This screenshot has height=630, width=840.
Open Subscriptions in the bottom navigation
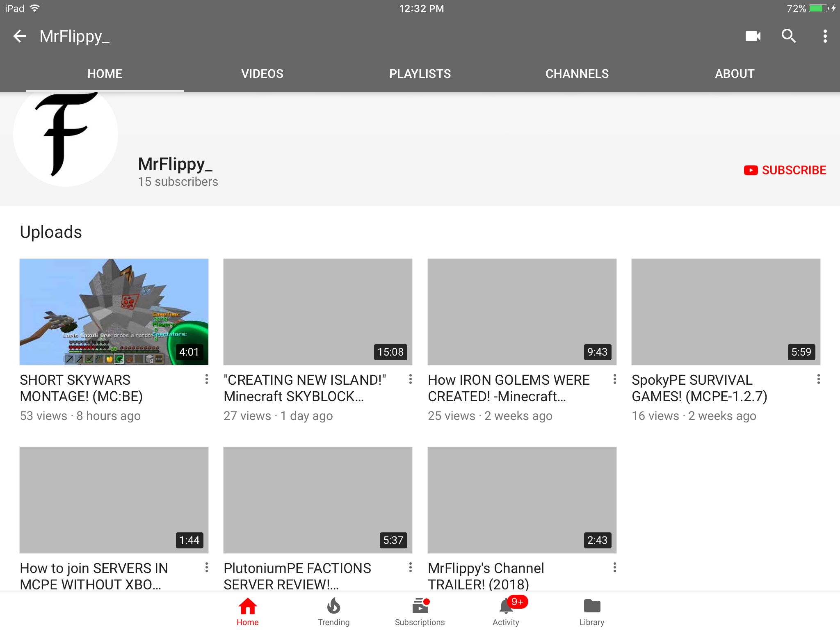pos(420,611)
